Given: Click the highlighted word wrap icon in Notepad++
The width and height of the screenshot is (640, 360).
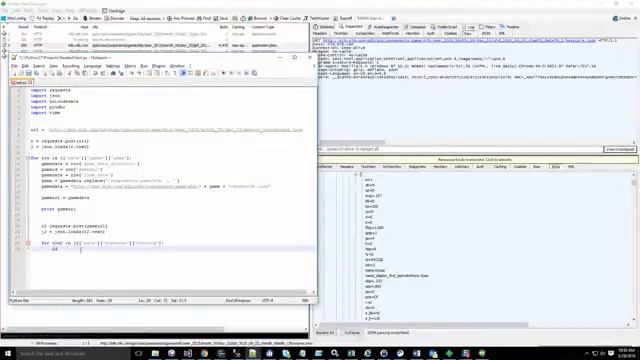Looking at the screenshot, I should tap(182, 73).
